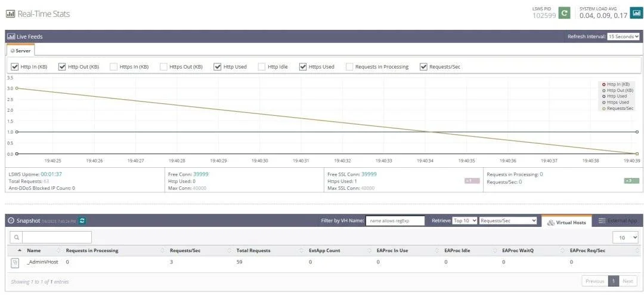Click the Total Requests value 63
Screen dimensions: 644x295
(x=46, y=181)
